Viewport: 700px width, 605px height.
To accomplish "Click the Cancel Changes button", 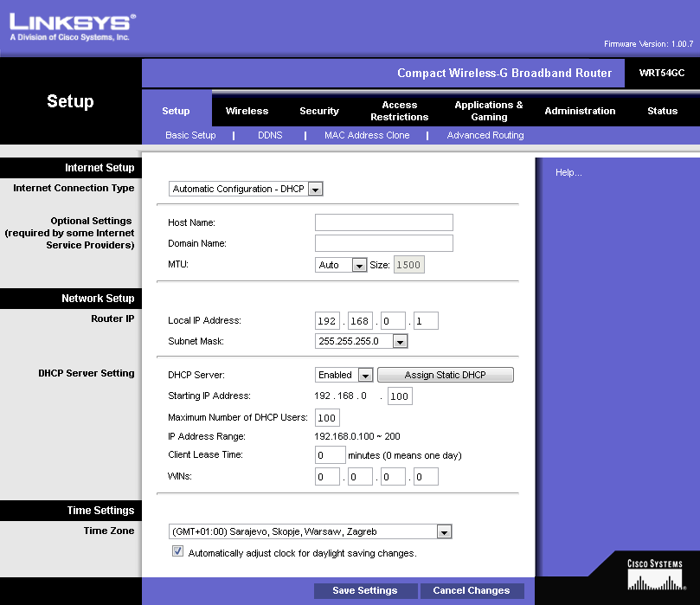I will (472, 590).
